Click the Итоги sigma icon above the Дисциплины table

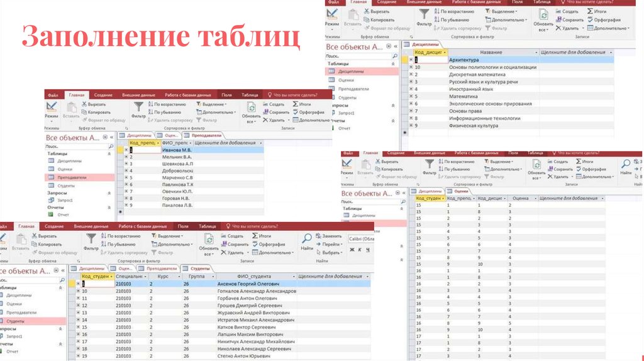587,11
